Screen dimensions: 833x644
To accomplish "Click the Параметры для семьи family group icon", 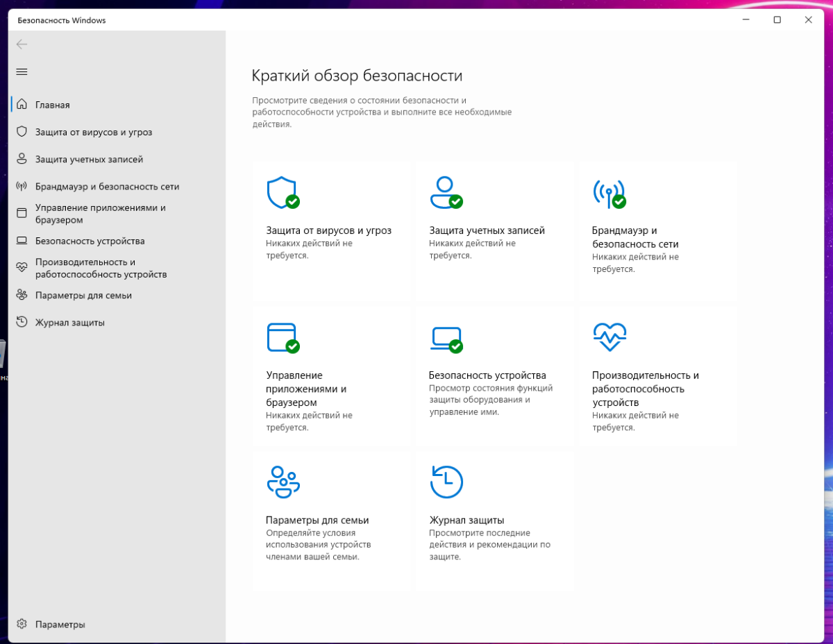I will click(x=283, y=482).
